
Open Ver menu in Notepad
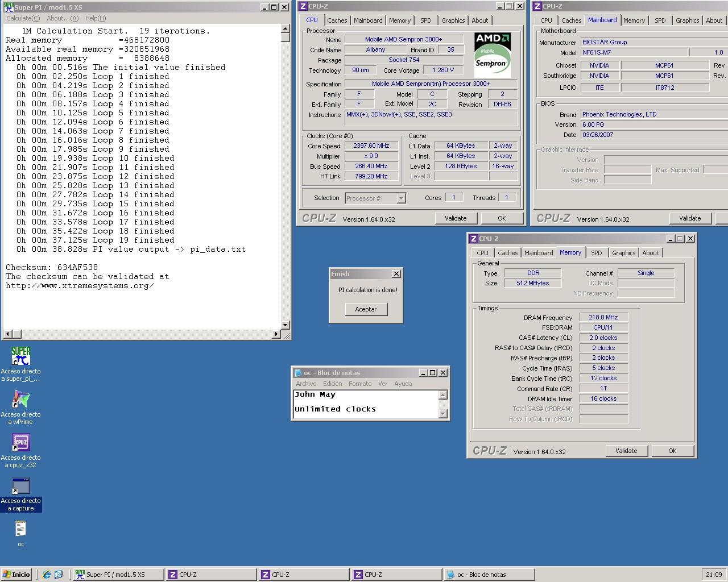click(383, 384)
